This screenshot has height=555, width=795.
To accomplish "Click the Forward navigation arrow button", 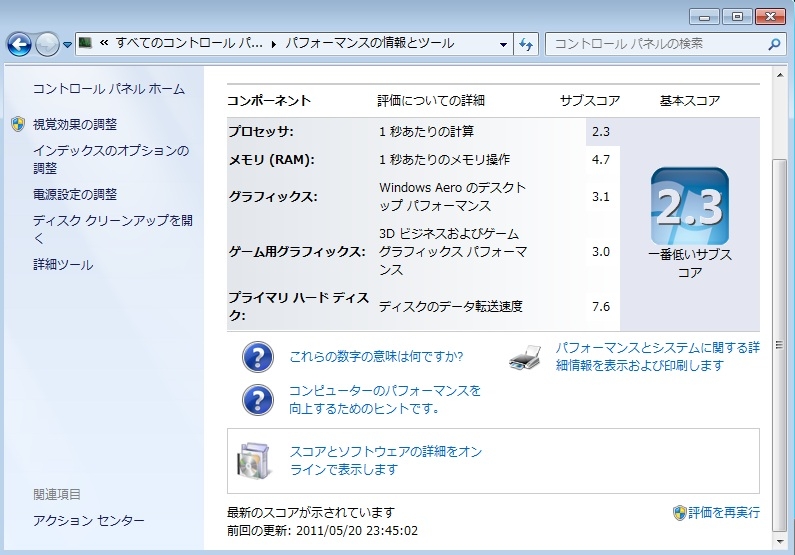I will pyautogui.click(x=47, y=44).
